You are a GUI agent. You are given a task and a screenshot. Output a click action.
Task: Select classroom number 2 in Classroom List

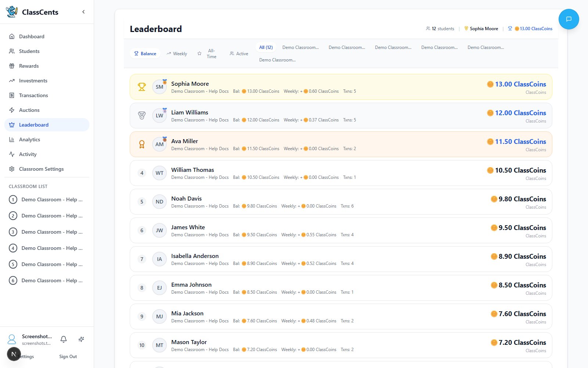tap(47, 216)
